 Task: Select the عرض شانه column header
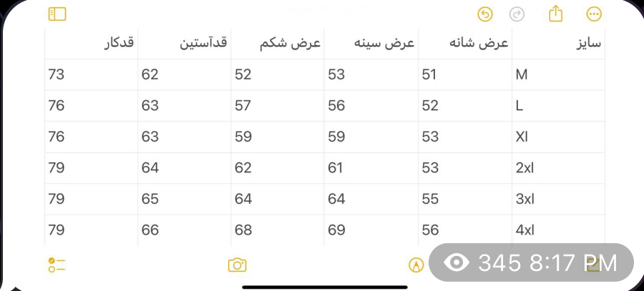(465, 44)
